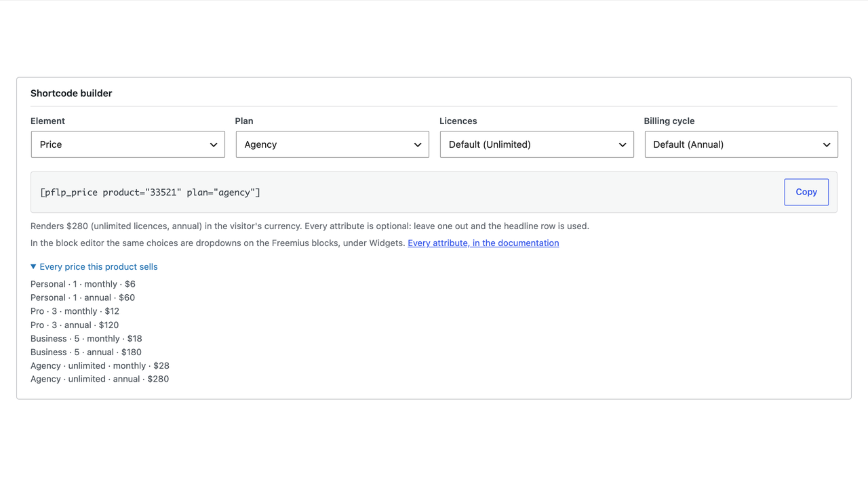Collapse 'Every price this product sells' list
This screenshot has height=488, width=868.
pyautogui.click(x=94, y=266)
